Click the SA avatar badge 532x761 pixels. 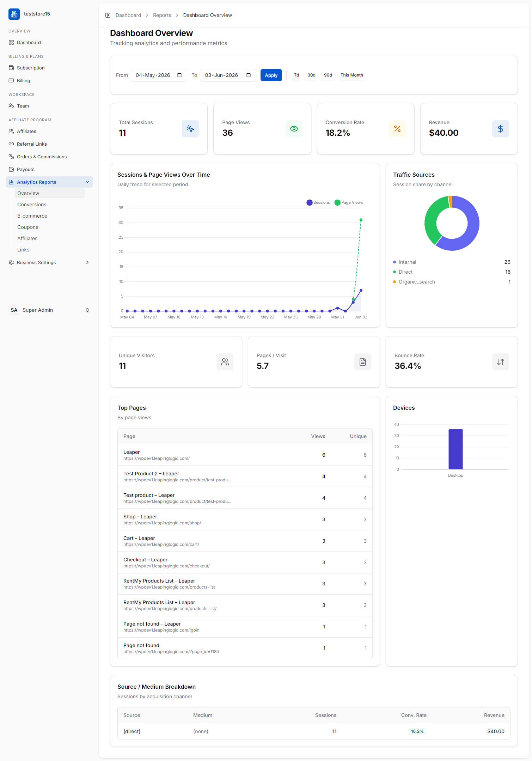[14, 310]
